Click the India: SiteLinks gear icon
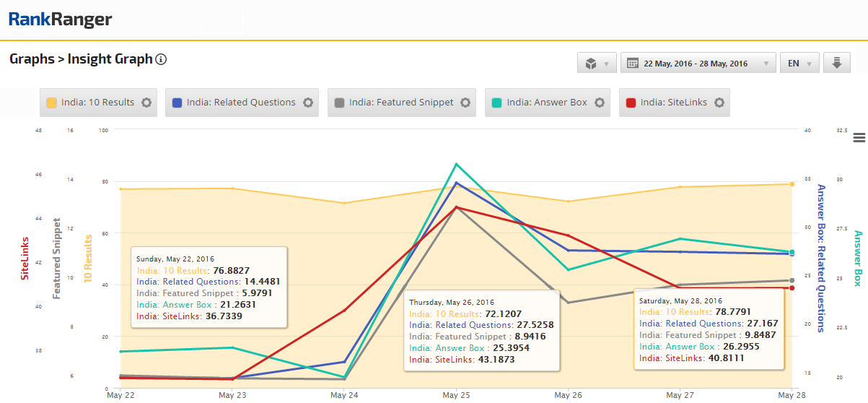Viewport: 868px width, 403px height. [x=719, y=103]
